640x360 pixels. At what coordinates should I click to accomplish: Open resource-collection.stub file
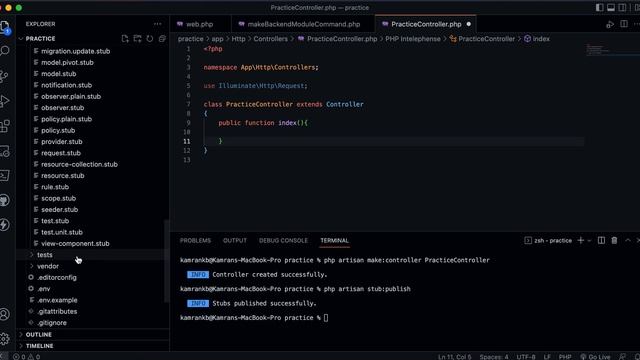pyautogui.click(x=79, y=164)
